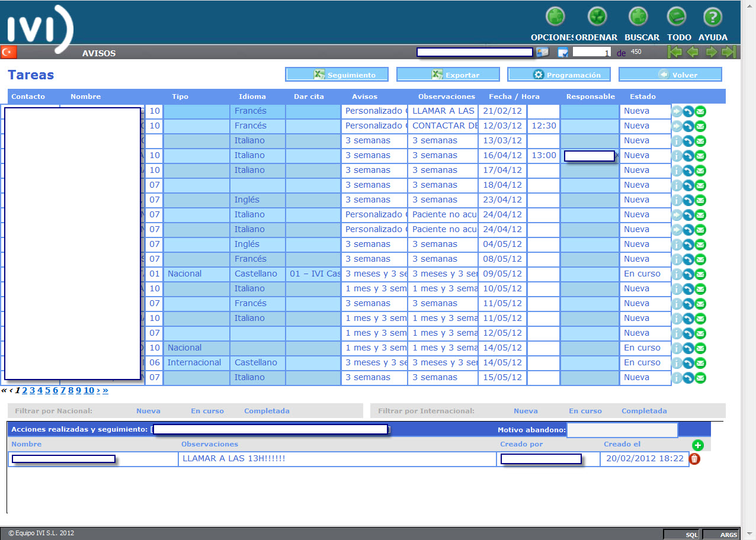Viewport: 756px width, 540px height.
Task: Click the 20/02/2012 18:22 creation date
Action: [645, 458]
